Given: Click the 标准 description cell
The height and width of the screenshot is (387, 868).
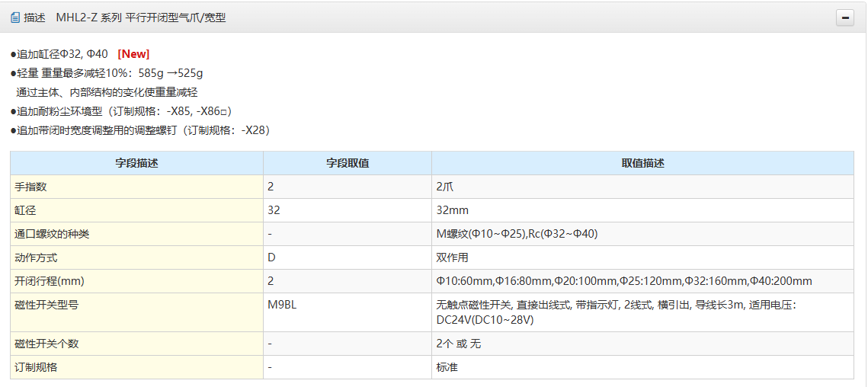Looking at the screenshot, I should click(x=447, y=367).
